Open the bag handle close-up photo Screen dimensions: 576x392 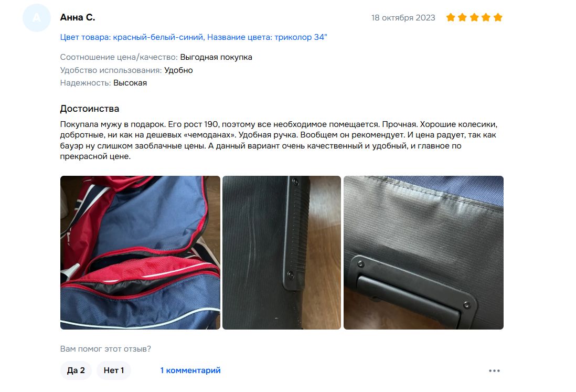tap(423, 253)
